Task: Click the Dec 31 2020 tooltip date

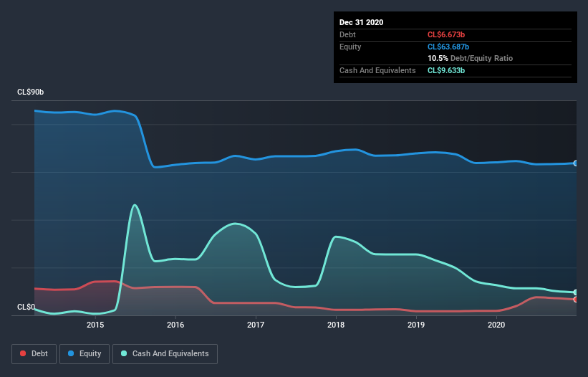Action: click(x=361, y=22)
